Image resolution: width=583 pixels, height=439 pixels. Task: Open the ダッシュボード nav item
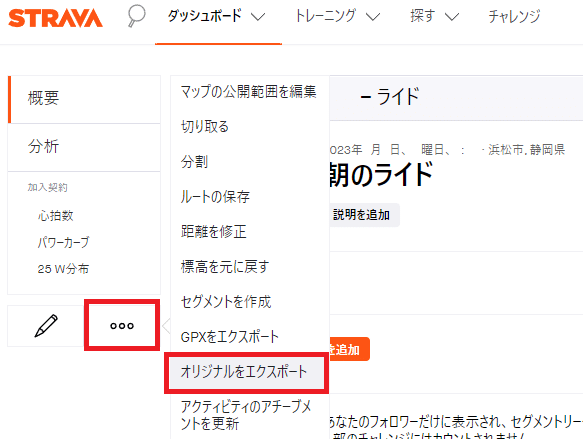tap(204, 16)
